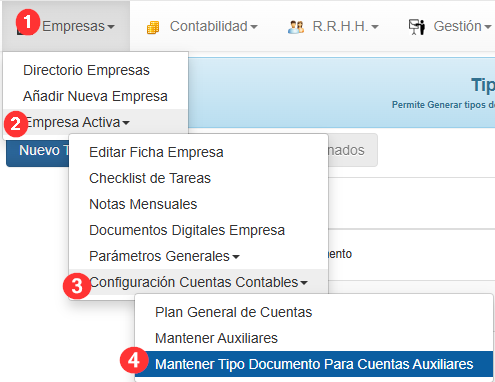Select Documentos Digitales Empresa
This screenshot has height=382, width=495.
pyautogui.click(x=199, y=230)
